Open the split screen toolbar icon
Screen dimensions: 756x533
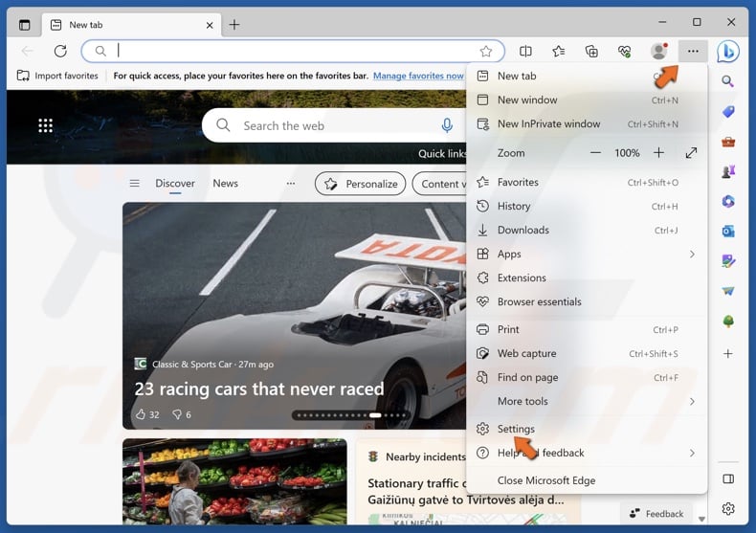(525, 51)
